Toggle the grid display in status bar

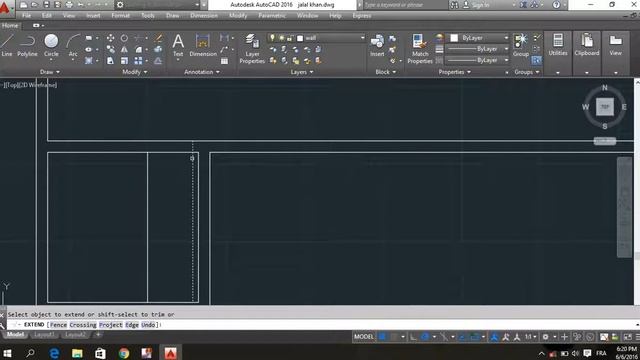[x=382, y=337]
